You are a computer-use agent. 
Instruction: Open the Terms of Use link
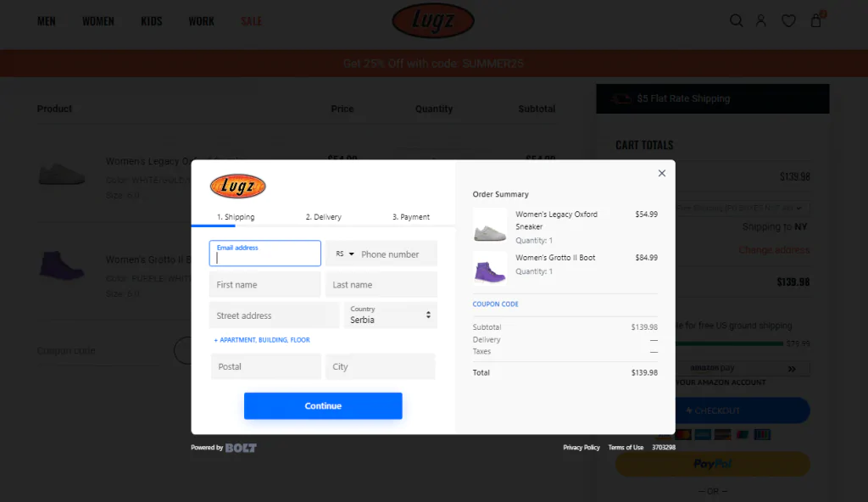(626, 447)
